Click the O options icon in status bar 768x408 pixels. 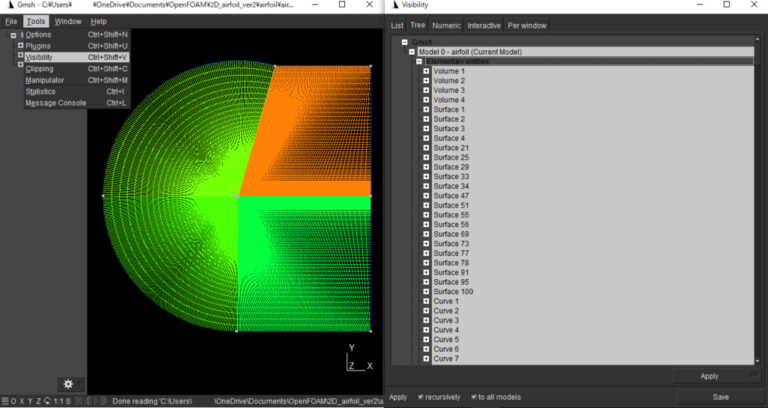[14, 401]
